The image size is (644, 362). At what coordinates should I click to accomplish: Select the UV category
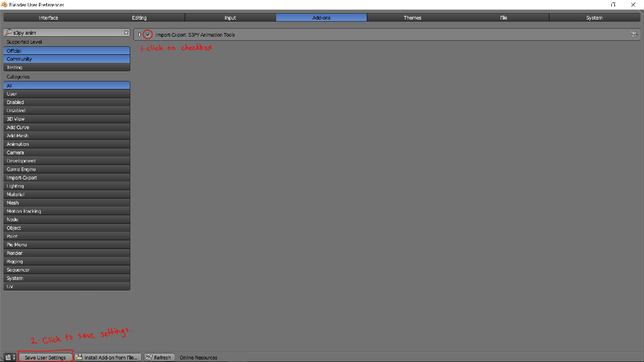pyautogui.click(x=67, y=287)
